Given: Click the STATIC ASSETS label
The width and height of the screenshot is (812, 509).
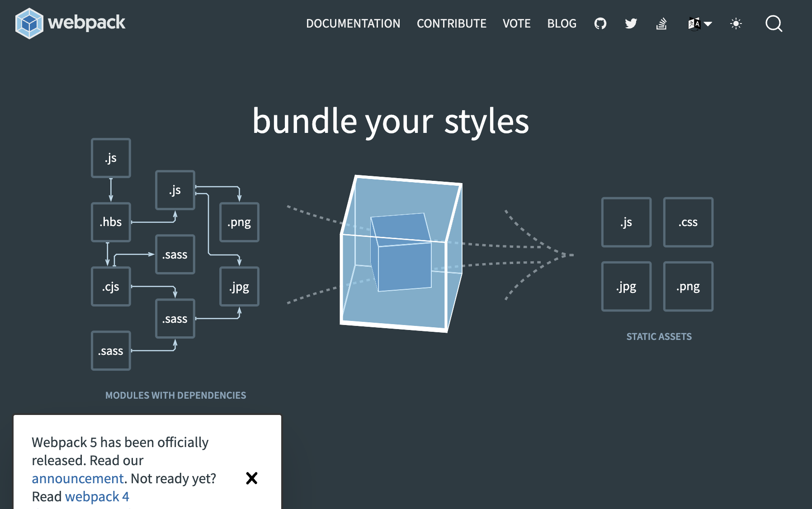Looking at the screenshot, I should (x=659, y=337).
